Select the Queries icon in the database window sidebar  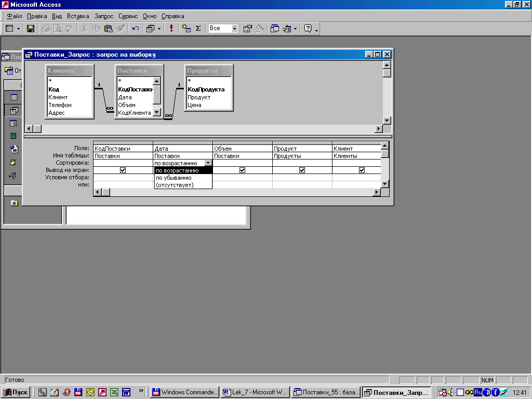coord(14,110)
